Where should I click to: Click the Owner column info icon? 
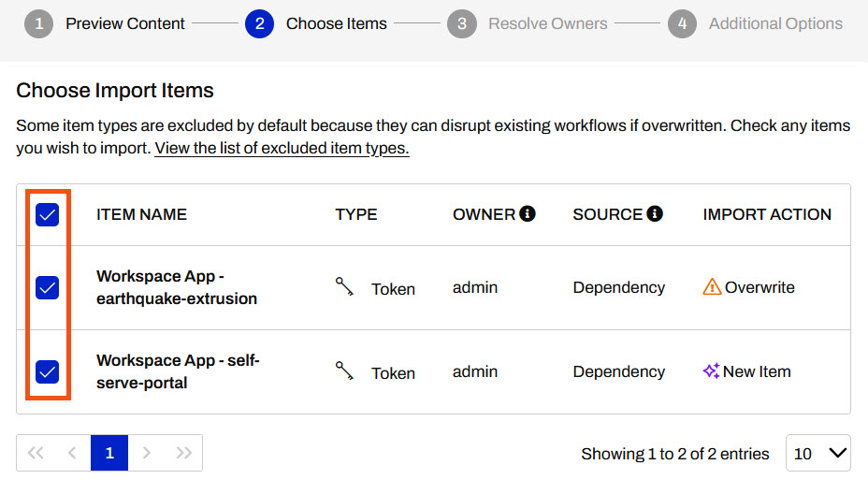(x=528, y=214)
